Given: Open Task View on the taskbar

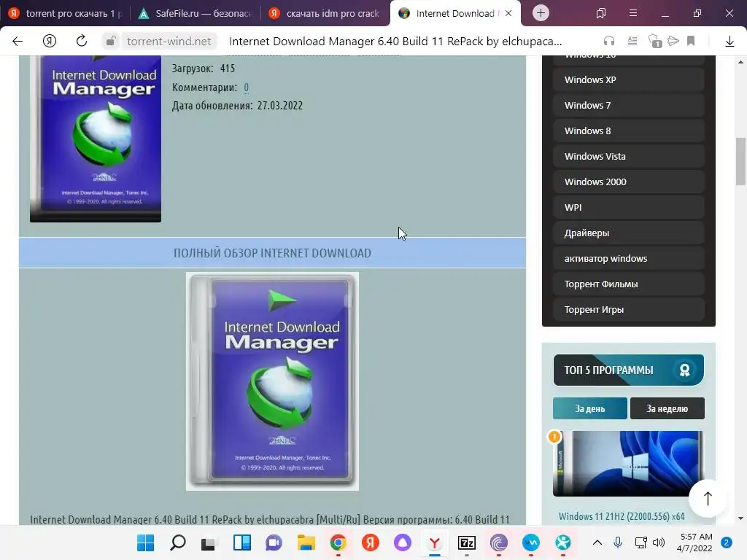Looking at the screenshot, I should [208, 542].
